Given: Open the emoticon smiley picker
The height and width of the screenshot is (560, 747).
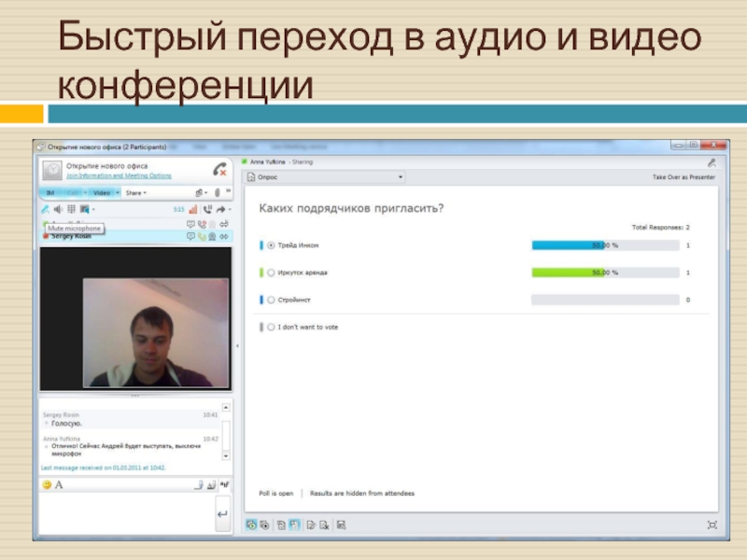Looking at the screenshot, I should [47, 484].
